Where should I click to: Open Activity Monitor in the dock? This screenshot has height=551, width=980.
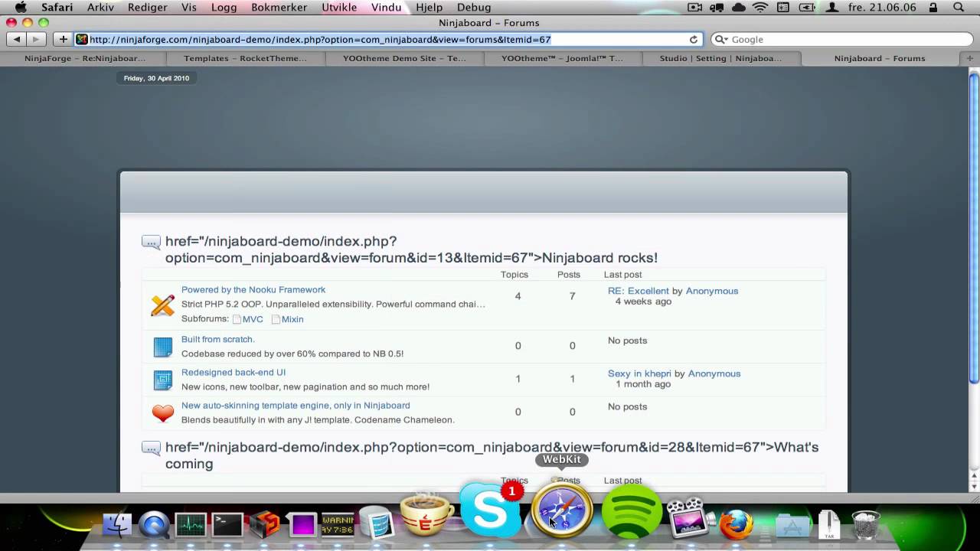(x=191, y=525)
